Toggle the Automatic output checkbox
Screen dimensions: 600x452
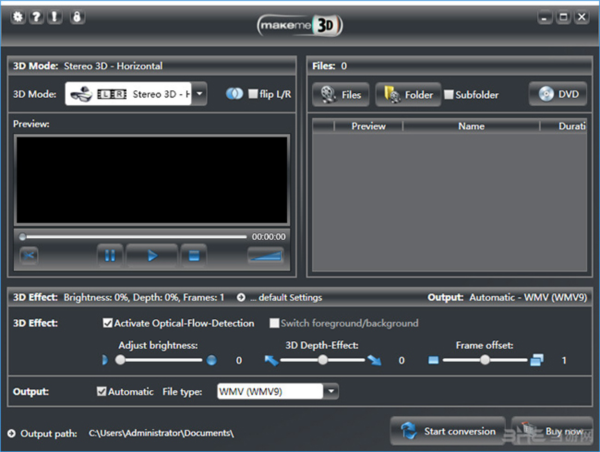point(101,392)
